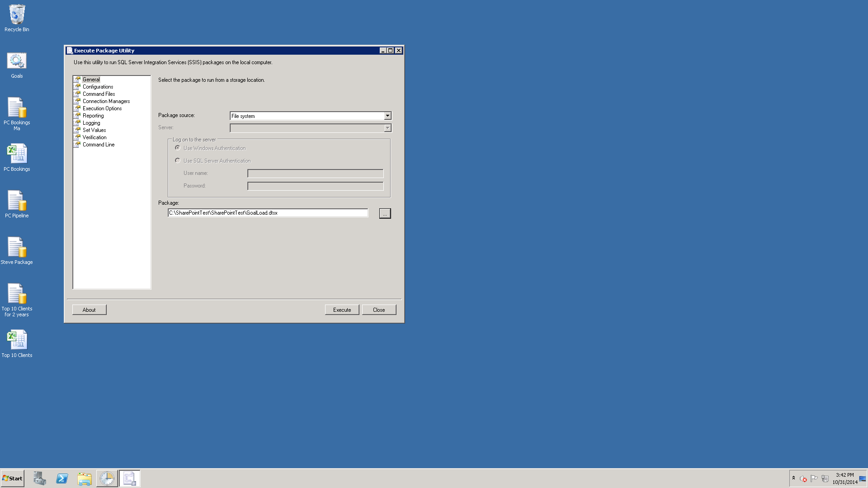Show hidden system tray icons arrow
Viewport: 868px width, 488px height.
tap(793, 478)
